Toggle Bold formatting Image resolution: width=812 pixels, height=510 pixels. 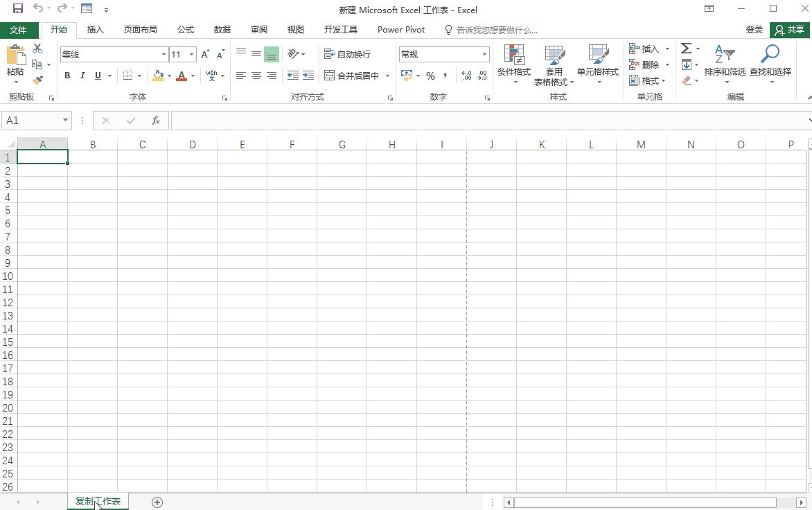[x=67, y=76]
